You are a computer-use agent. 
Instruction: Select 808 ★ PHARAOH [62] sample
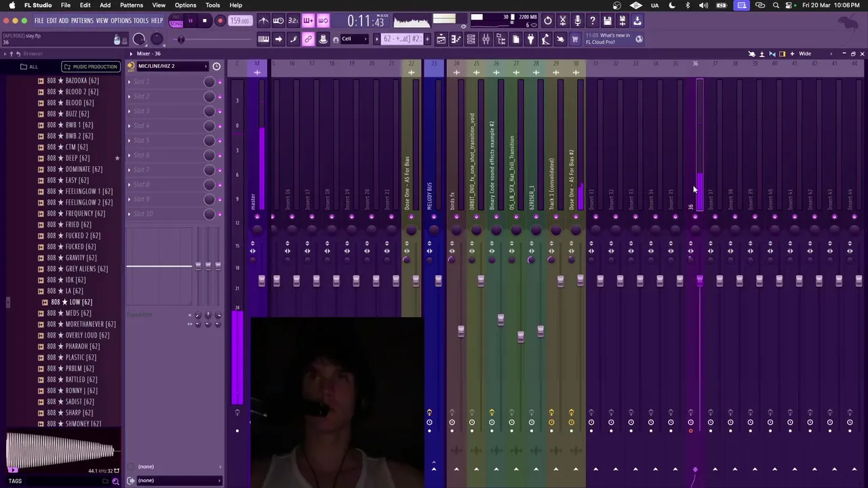[73, 346]
